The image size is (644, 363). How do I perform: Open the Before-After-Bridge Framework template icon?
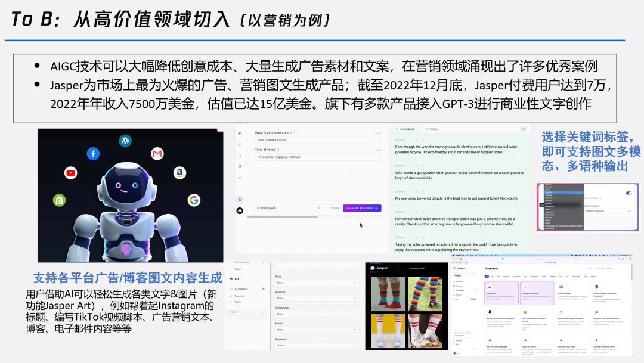(x=561, y=312)
